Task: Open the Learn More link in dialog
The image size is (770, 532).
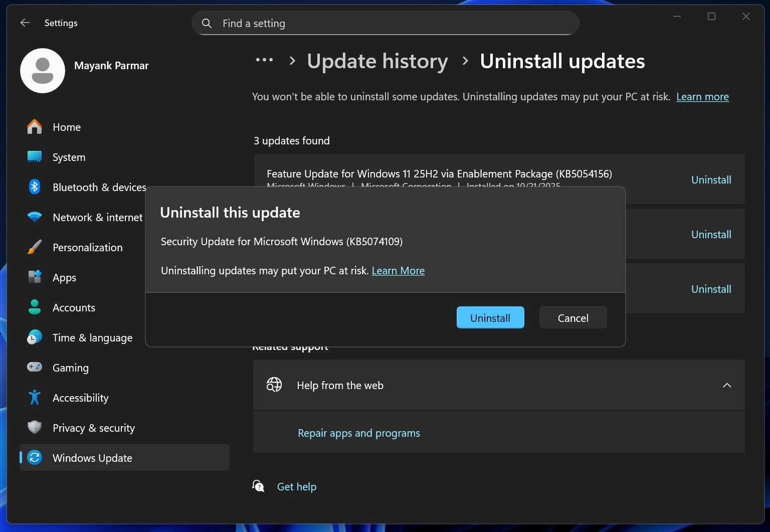Action: point(398,270)
